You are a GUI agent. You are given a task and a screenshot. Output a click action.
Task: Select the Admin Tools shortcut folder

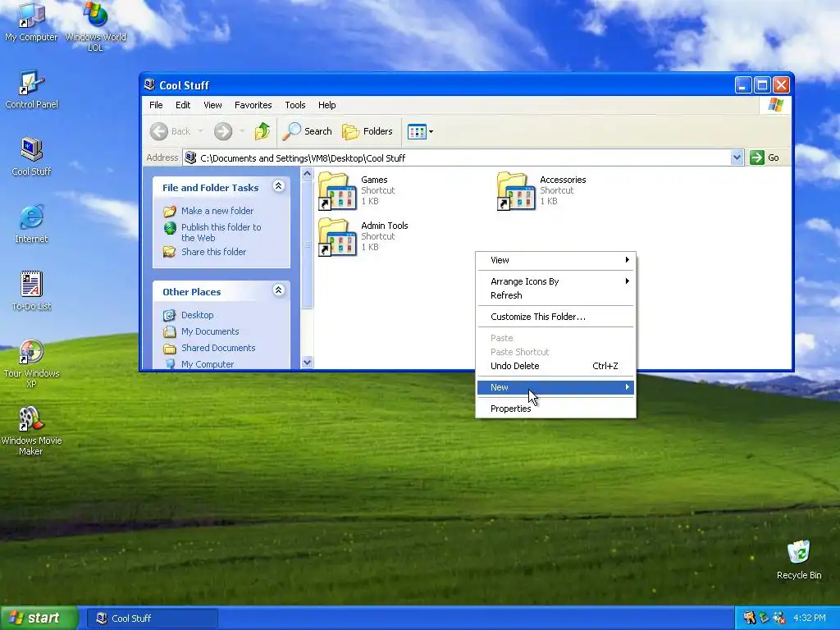[363, 237]
